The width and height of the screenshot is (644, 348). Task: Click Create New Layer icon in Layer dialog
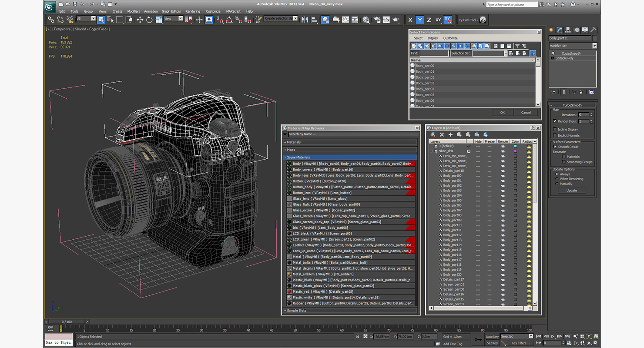point(433,135)
